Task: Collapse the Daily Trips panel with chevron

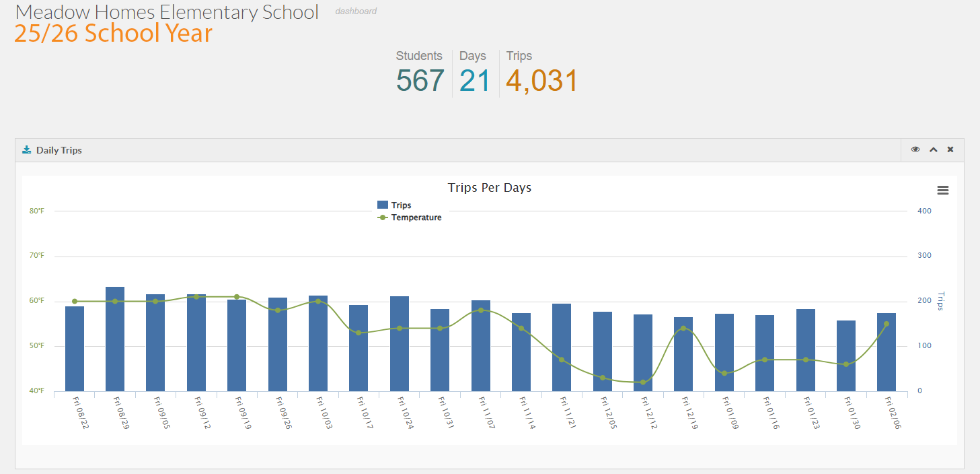Action: point(933,149)
